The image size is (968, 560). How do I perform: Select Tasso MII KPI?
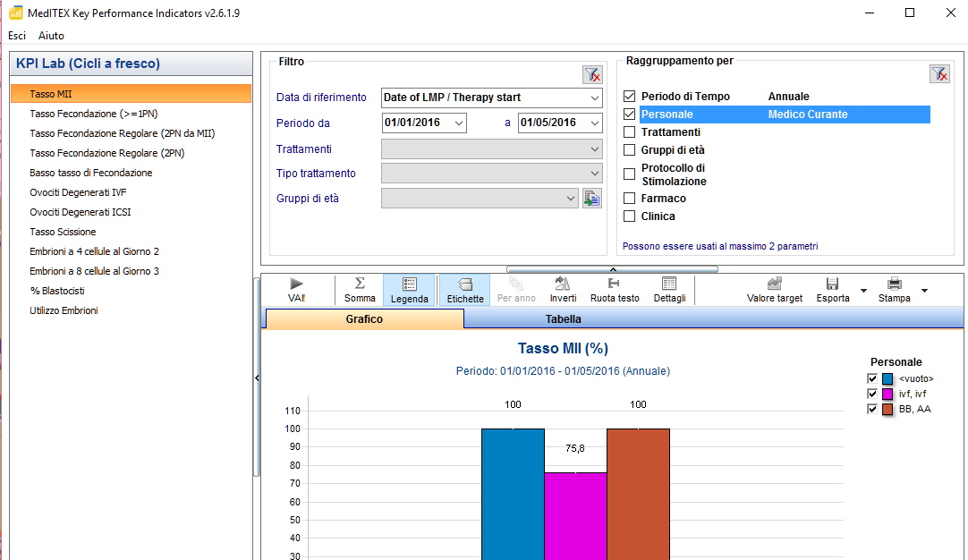click(x=131, y=94)
